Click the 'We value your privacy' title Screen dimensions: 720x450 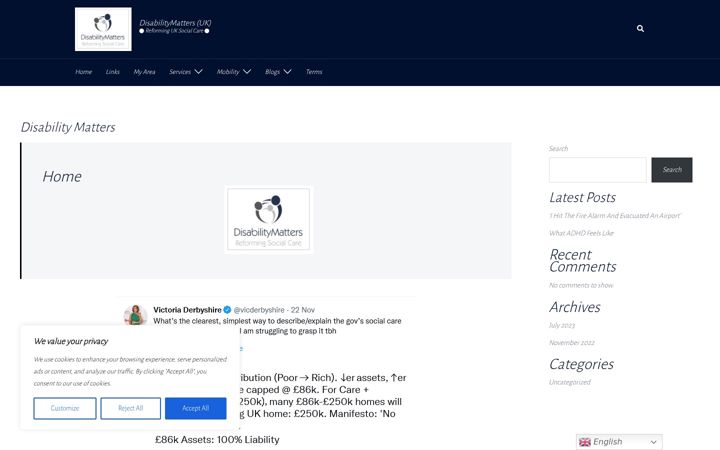71,341
